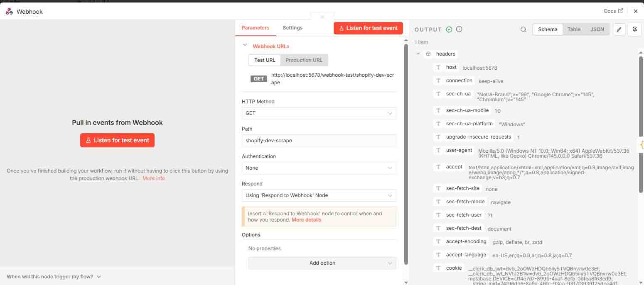Click inside the Path input field

[318, 141]
